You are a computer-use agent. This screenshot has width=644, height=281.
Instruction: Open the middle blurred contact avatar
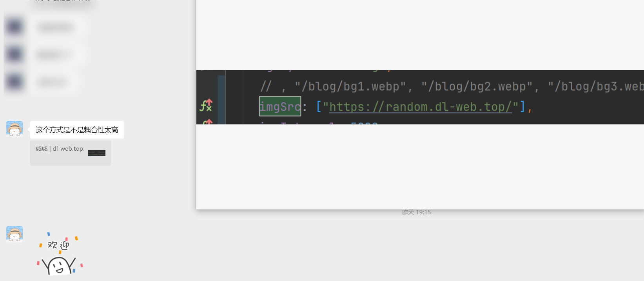click(15, 54)
